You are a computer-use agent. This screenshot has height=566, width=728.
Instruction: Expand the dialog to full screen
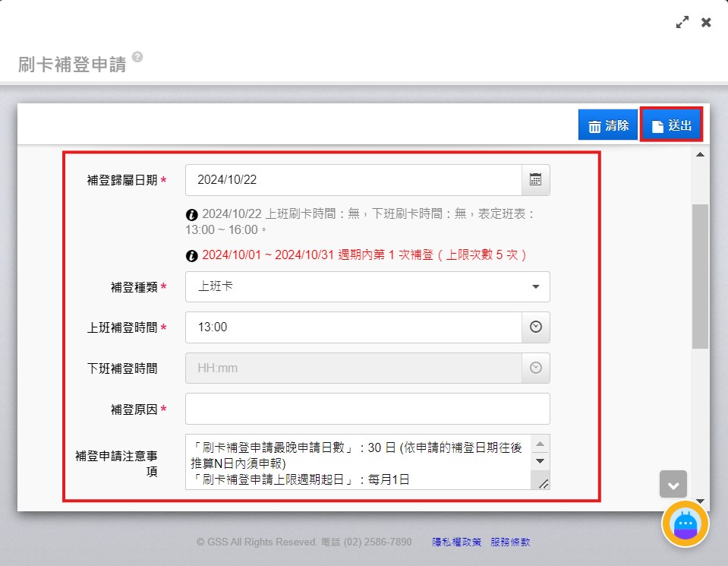[682, 23]
